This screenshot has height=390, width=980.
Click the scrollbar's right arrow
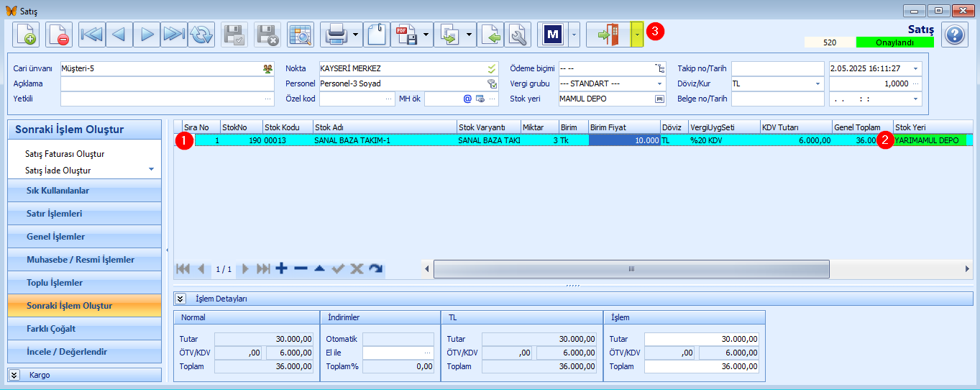[x=967, y=268]
